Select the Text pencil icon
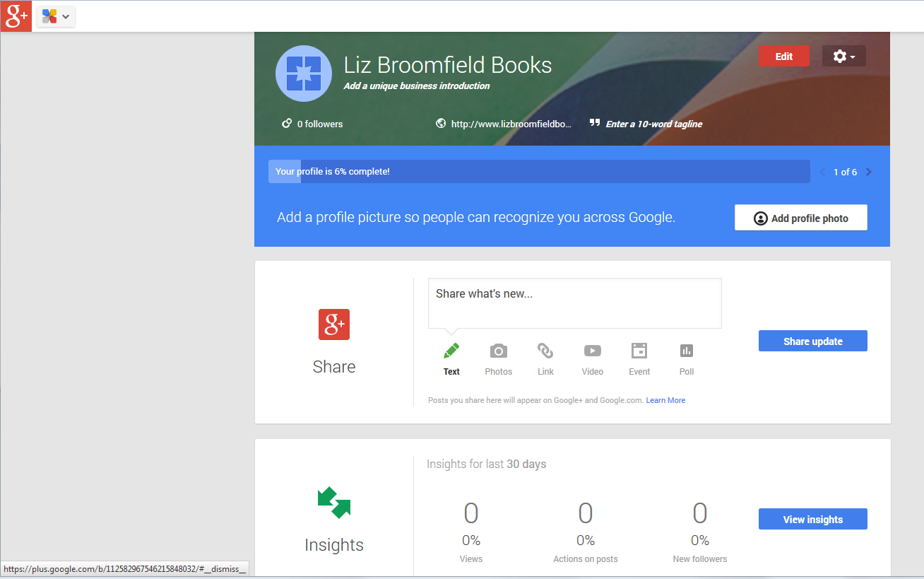The width and height of the screenshot is (924, 579). pos(451,351)
